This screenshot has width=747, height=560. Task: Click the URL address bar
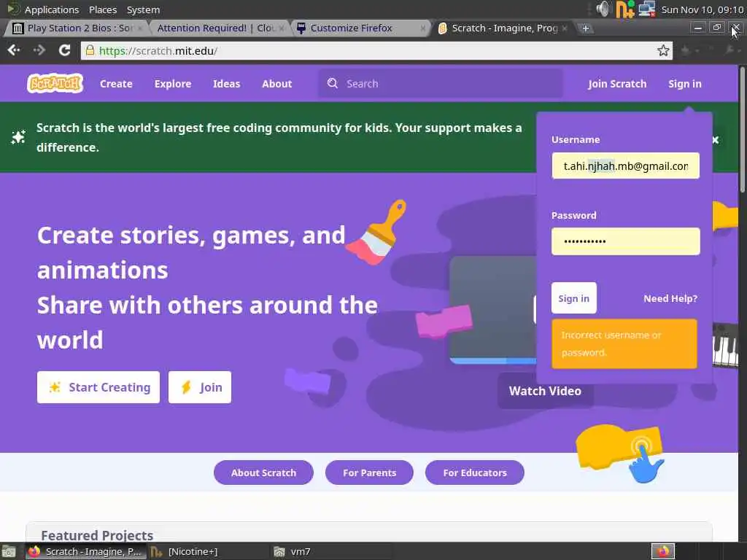point(376,50)
